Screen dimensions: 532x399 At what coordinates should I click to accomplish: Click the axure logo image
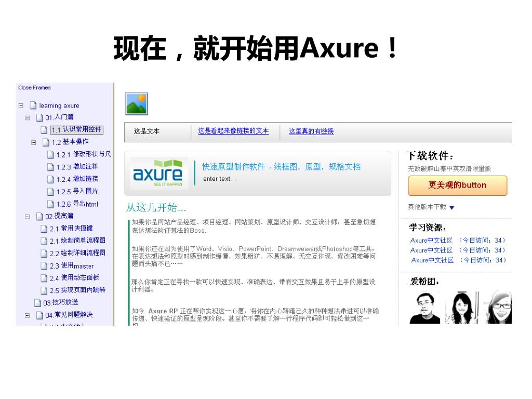coord(159,174)
